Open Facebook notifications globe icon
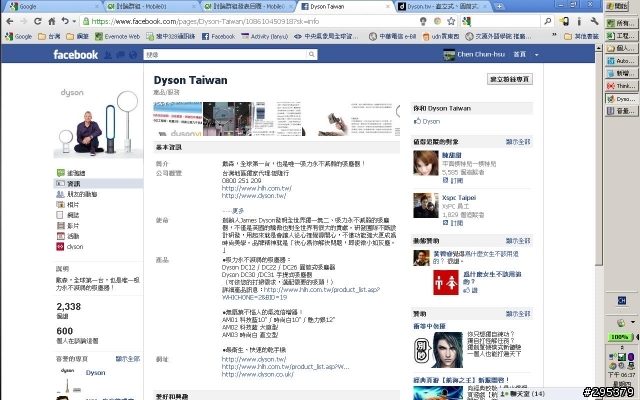Screen dimensions: 640x400 [x=133, y=55]
